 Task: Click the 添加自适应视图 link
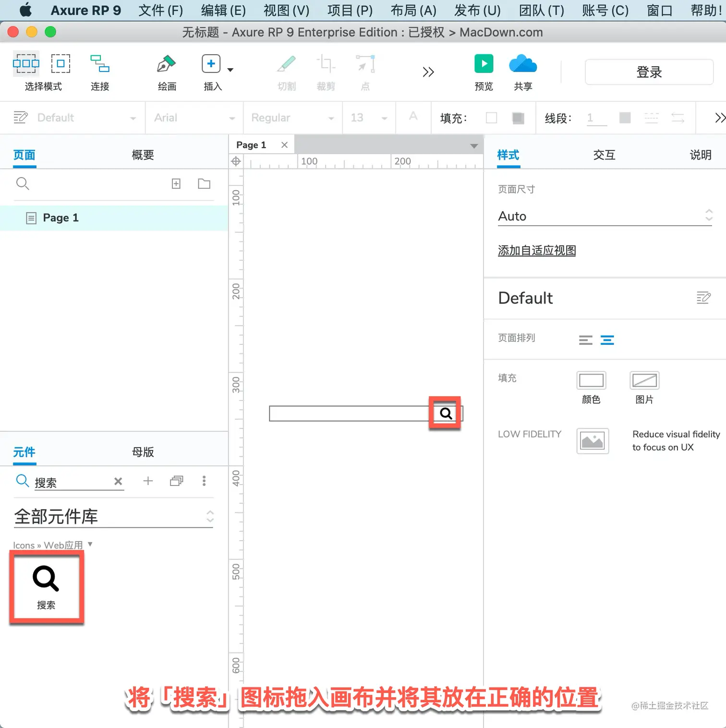(x=537, y=251)
